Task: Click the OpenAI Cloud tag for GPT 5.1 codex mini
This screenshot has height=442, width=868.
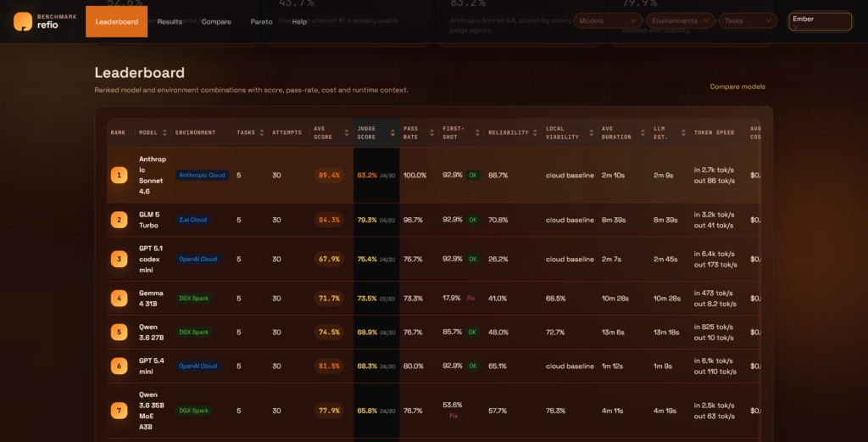Action: click(198, 259)
